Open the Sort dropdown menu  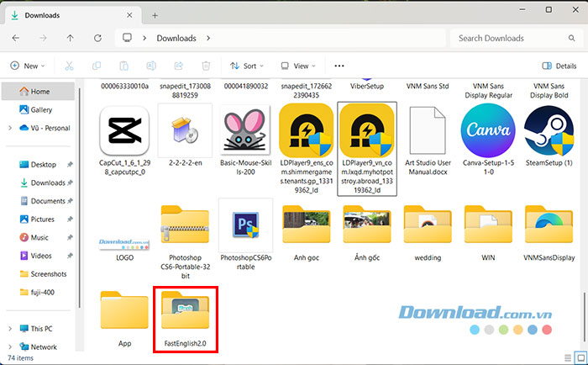(x=246, y=66)
